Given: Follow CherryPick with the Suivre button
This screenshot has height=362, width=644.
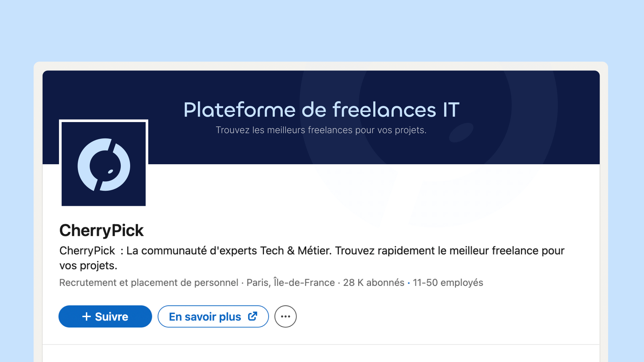Looking at the screenshot, I should point(105,316).
